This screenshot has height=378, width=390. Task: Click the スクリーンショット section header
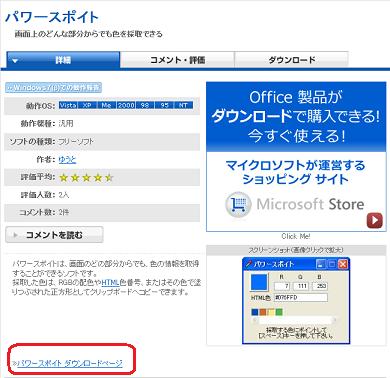coord(296,250)
